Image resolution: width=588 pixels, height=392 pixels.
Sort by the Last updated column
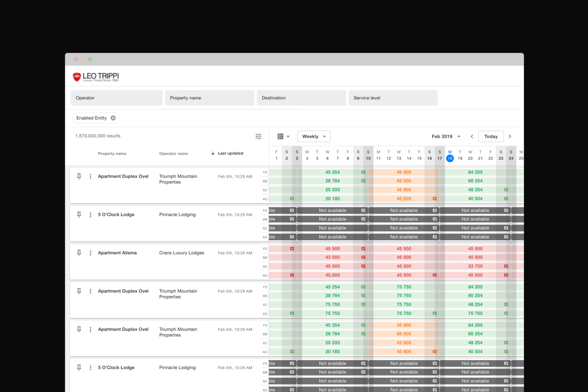[x=230, y=153]
